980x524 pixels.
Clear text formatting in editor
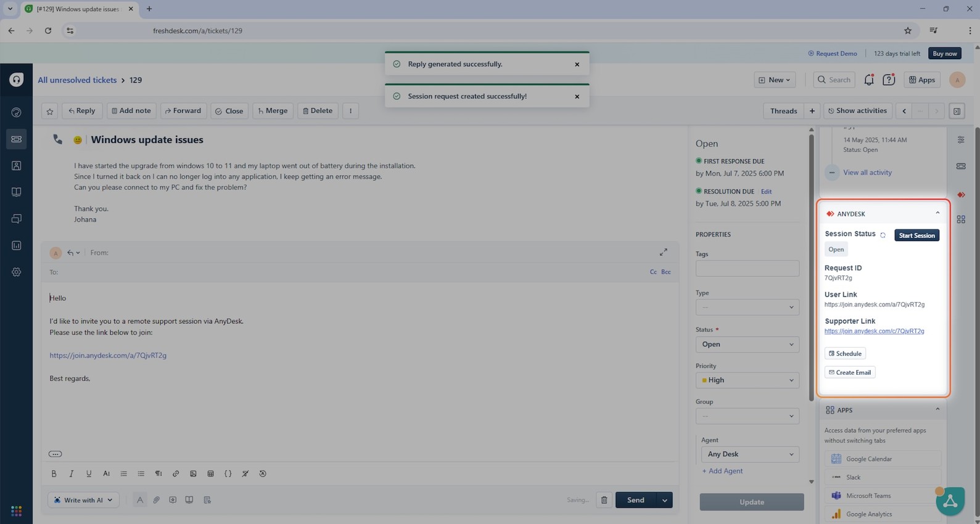tap(245, 473)
